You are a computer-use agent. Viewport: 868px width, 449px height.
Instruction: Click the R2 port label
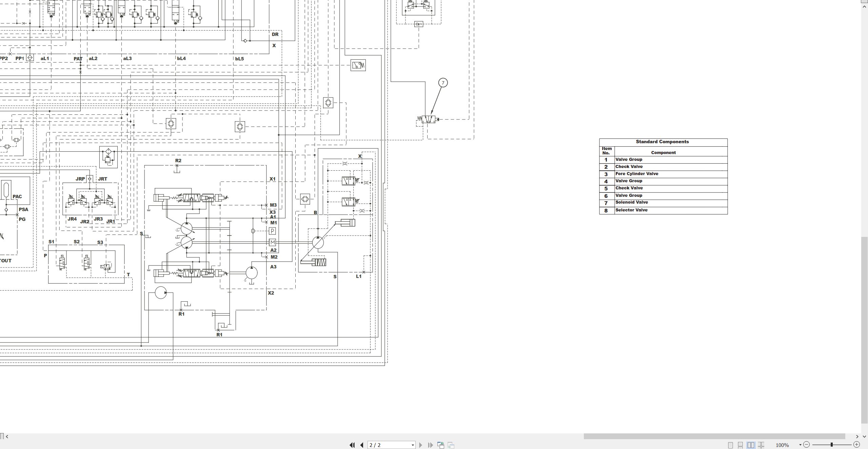click(178, 161)
